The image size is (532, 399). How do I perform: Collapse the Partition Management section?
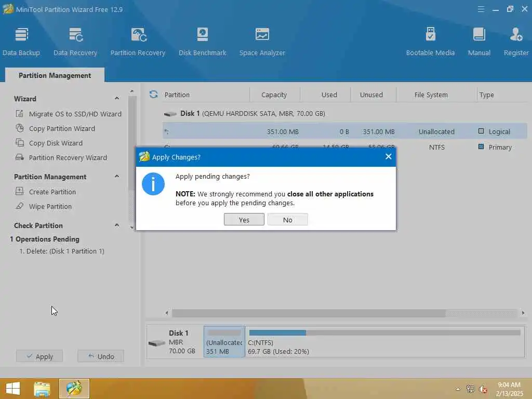point(117,177)
